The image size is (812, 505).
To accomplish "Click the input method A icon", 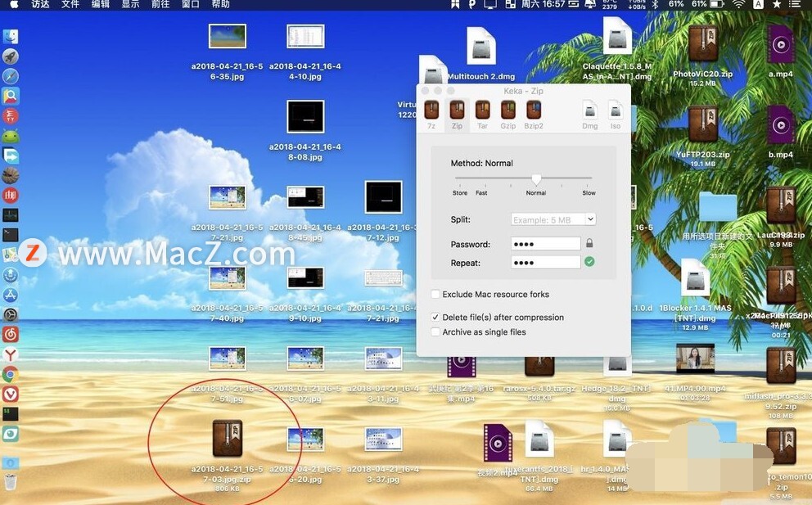I will [x=758, y=4].
